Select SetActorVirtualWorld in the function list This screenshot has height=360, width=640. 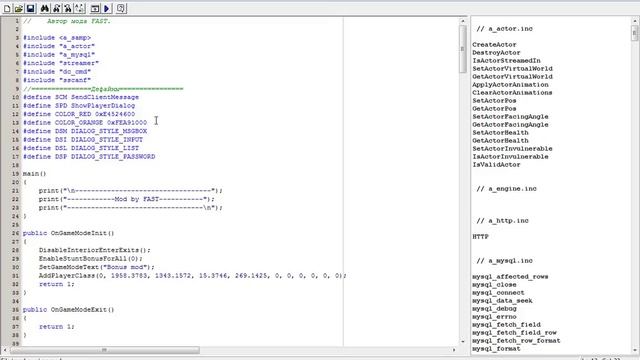click(x=512, y=69)
